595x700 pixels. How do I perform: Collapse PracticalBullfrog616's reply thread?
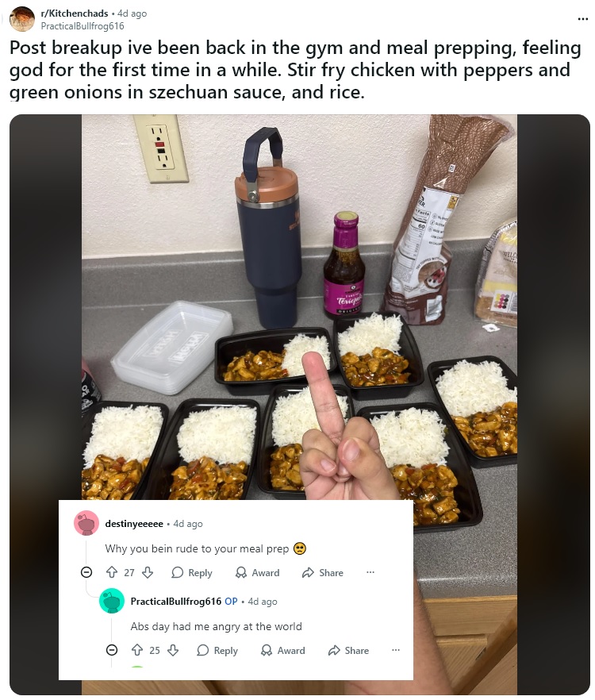coord(112,650)
